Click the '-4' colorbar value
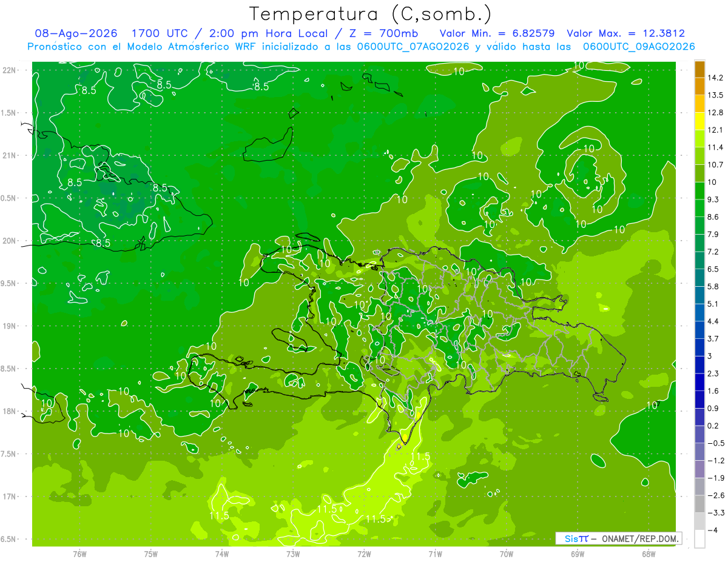Image resolution: width=728 pixels, height=562 pixels. click(713, 530)
